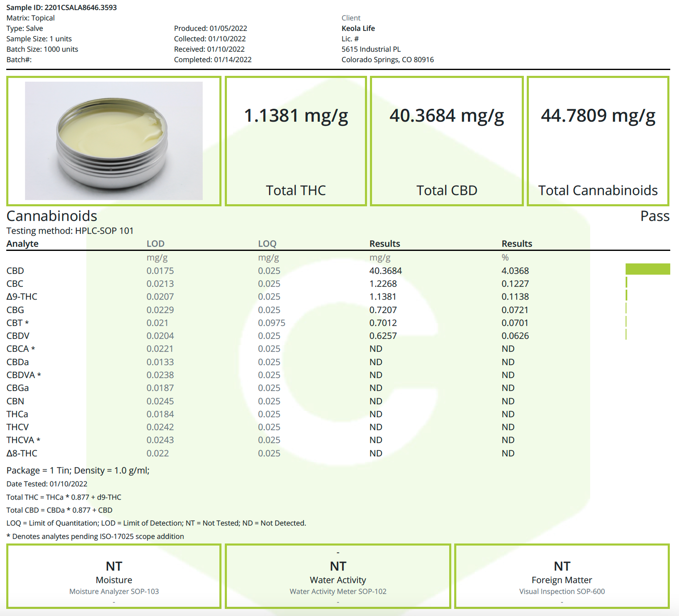
Task: Click Moisture Analyzer SOP-103 text
Action: (114, 591)
